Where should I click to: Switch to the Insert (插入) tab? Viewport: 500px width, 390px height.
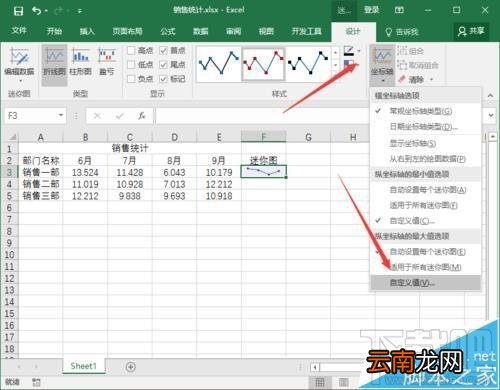87,31
